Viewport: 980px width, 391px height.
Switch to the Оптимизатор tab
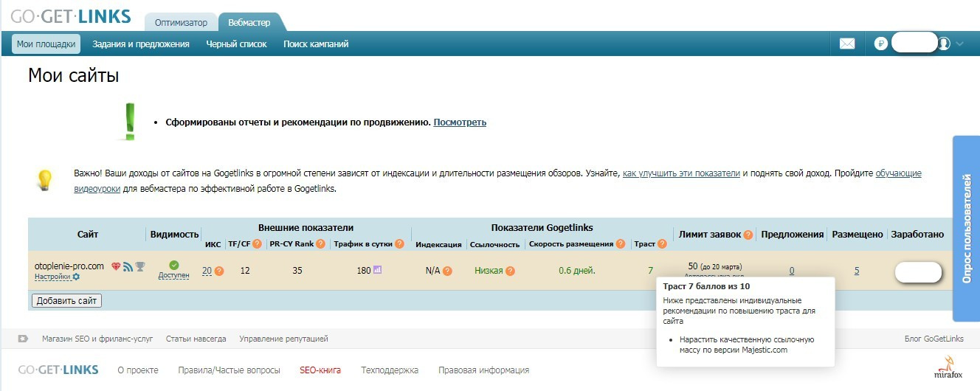(181, 22)
